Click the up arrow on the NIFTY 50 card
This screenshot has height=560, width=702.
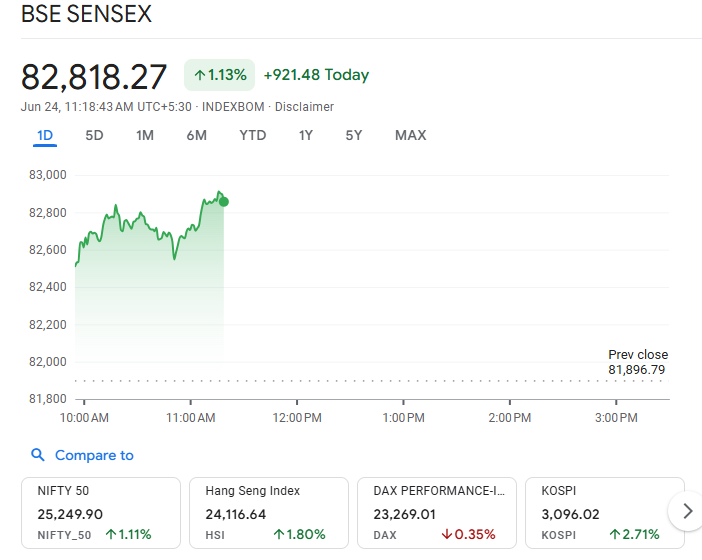coord(111,534)
